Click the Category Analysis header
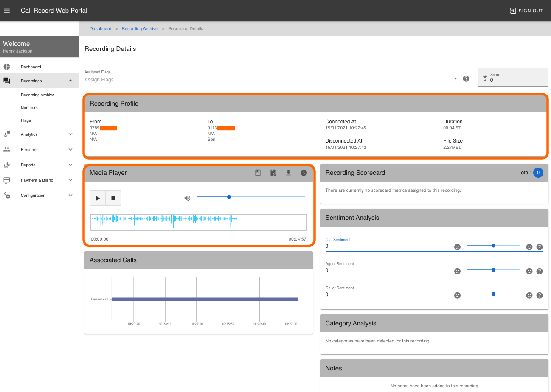The height and width of the screenshot is (392, 551). pyautogui.click(x=434, y=323)
